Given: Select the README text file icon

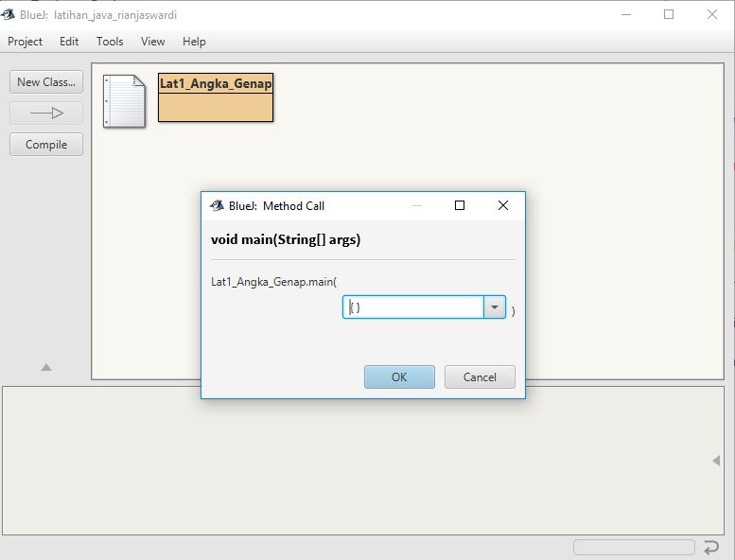Looking at the screenshot, I should tap(124, 101).
